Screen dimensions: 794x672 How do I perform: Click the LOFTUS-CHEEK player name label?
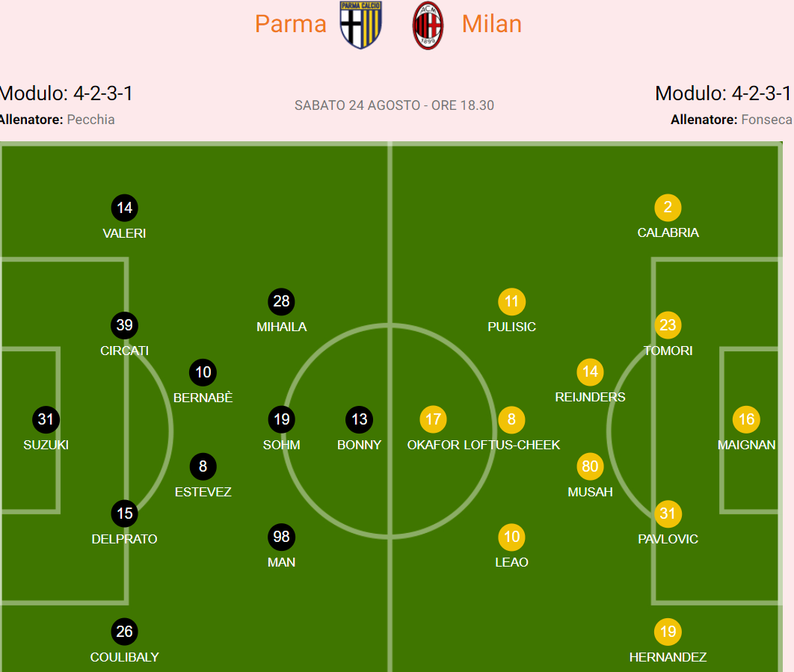tap(511, 445)
